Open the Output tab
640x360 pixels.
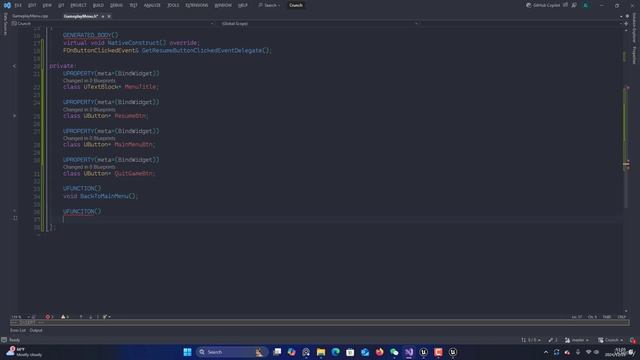click(36, 330)
